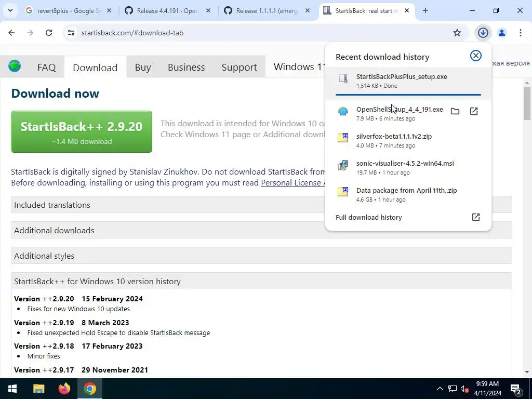The height and width of the screenshot is (399, 532).
Task: Open the FAQ page tab
Action: [46, 67]
